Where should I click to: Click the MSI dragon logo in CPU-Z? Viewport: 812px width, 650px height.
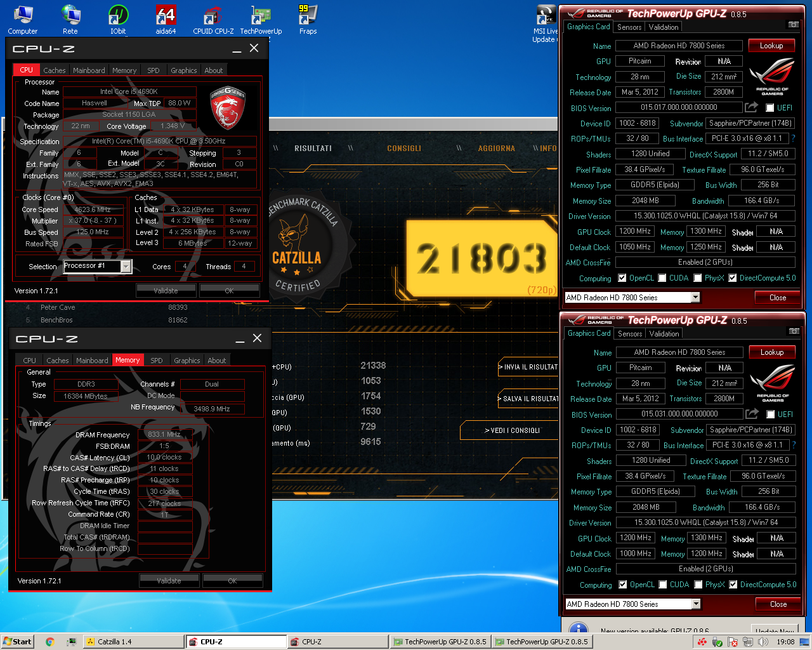click(x=227, y=107)
